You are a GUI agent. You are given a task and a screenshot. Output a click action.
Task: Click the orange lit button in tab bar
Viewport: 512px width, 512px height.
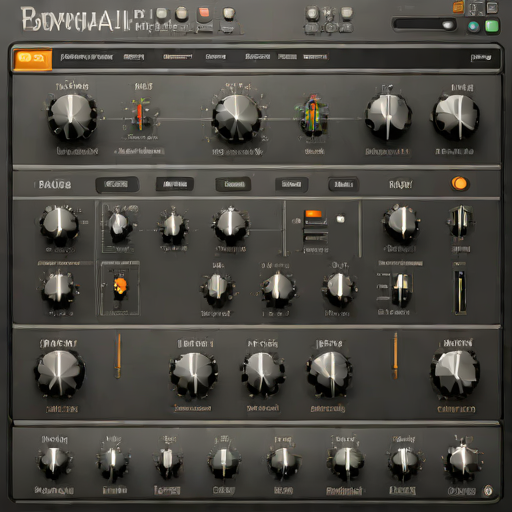pyautogui.click(x=33, y=59)
